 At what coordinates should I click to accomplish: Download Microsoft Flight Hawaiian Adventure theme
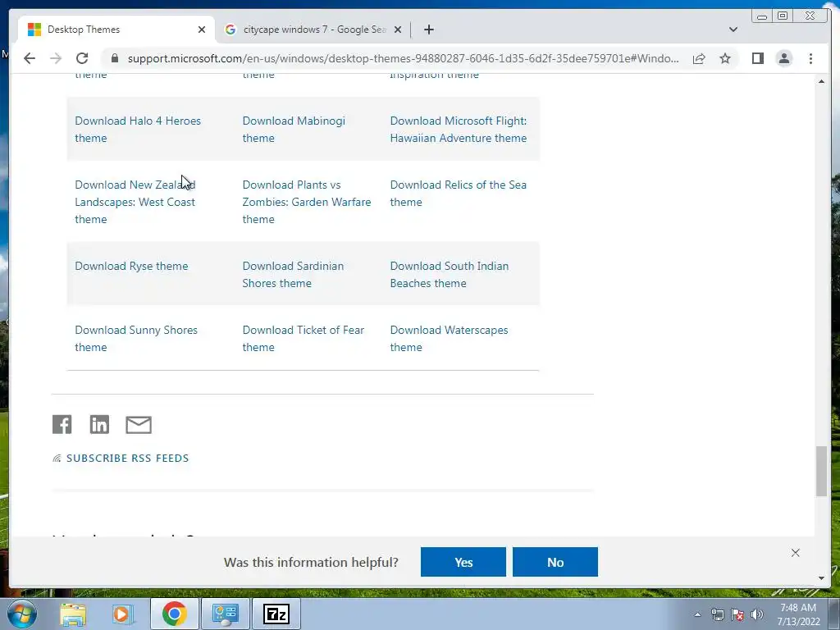(x=459, y=129)
